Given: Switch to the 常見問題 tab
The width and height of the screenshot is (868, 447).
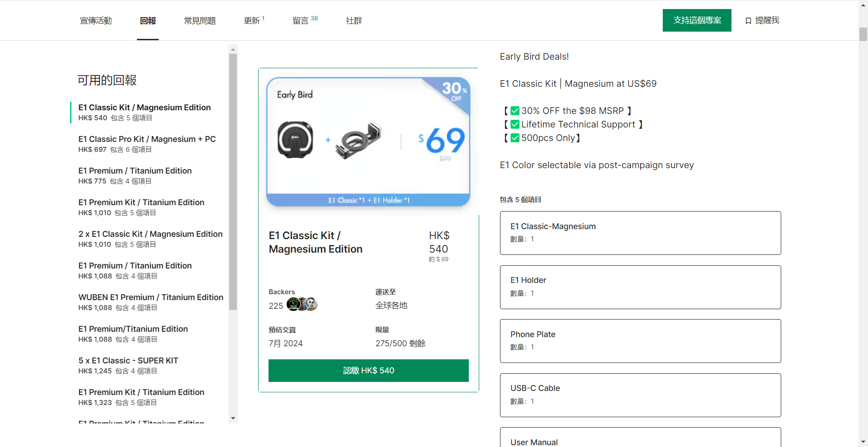Looking at the screenshot, I should pos(200,21).
